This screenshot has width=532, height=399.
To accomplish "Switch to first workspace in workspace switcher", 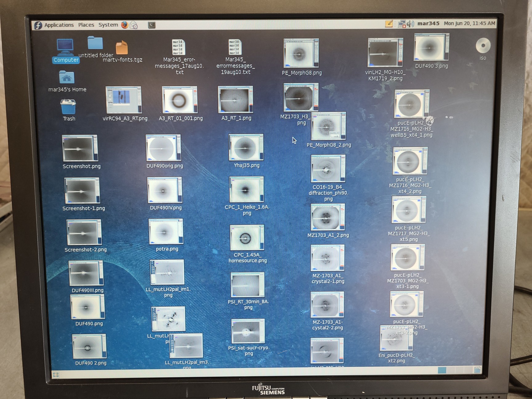I will click(x=442, y=370).
